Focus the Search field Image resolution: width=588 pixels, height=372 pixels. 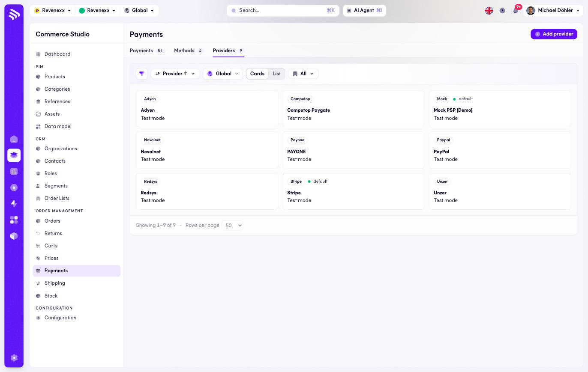pyautogui.click(x=283, y=10)
